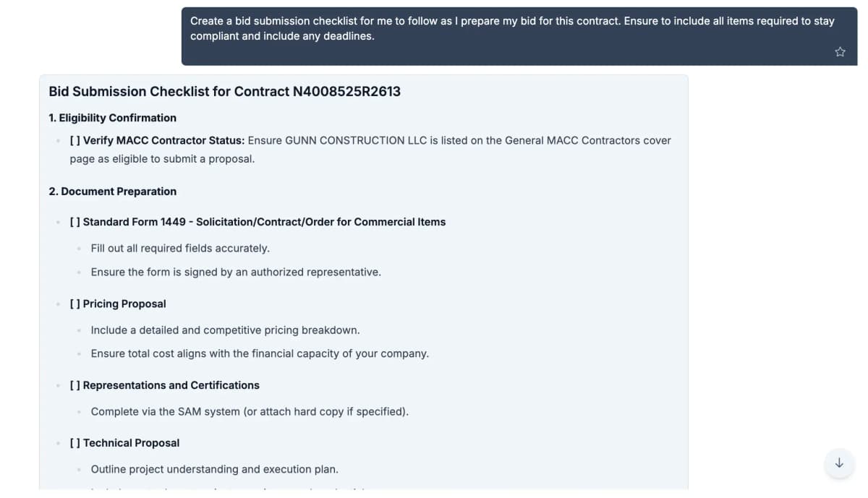Click the star icon to favorite the prompt
This screenshot has width=868, height=498.
[x=840, y=51]
